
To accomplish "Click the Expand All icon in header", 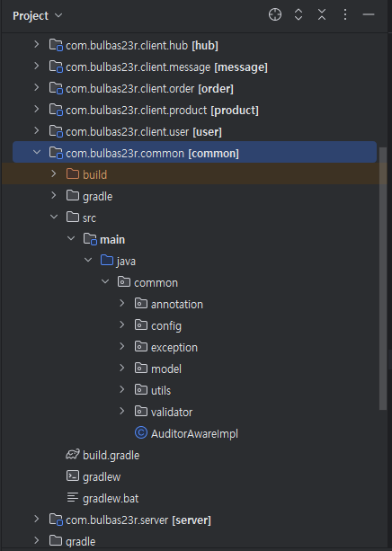I will click(x=298, y=14).
